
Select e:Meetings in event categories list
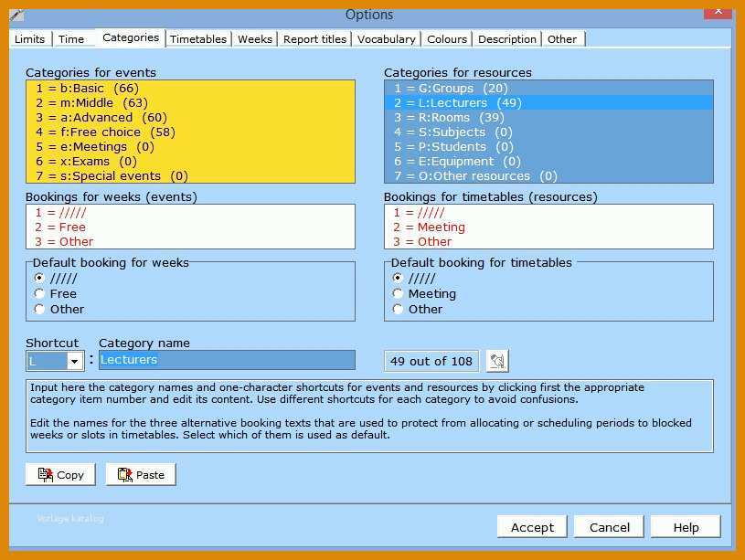(190, 147)
